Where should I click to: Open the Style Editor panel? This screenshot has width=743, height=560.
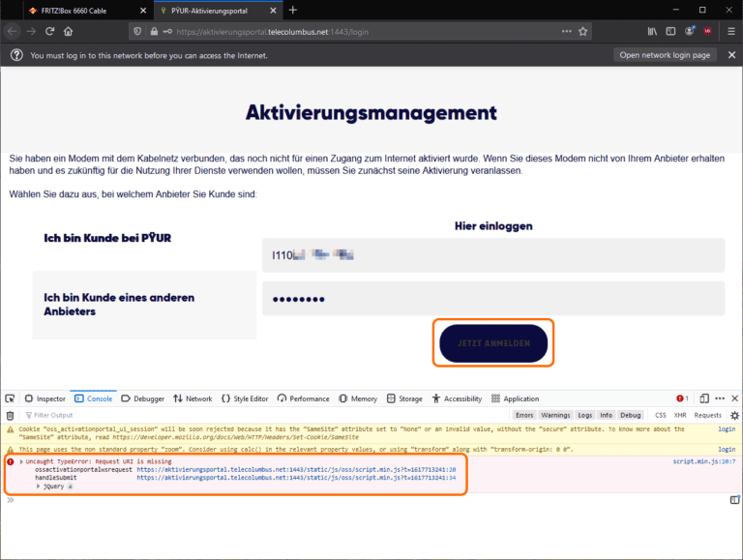click(245, 398)
